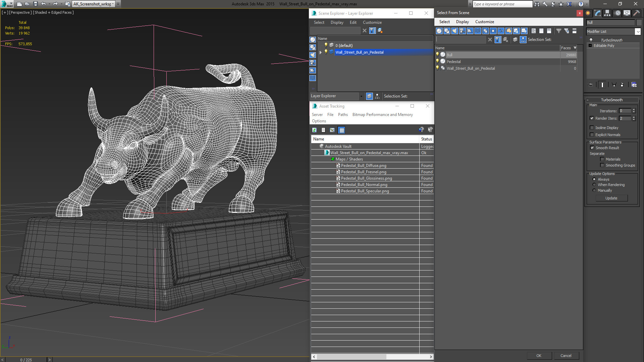Click Remove Modifier trash icon

[x=622, y=85]
